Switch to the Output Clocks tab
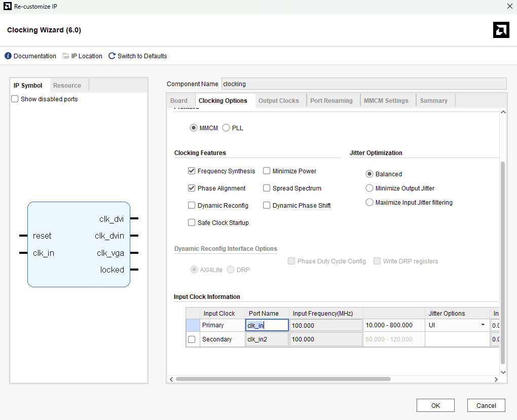Viewport: 517px width, 420px height. (278, 101)
